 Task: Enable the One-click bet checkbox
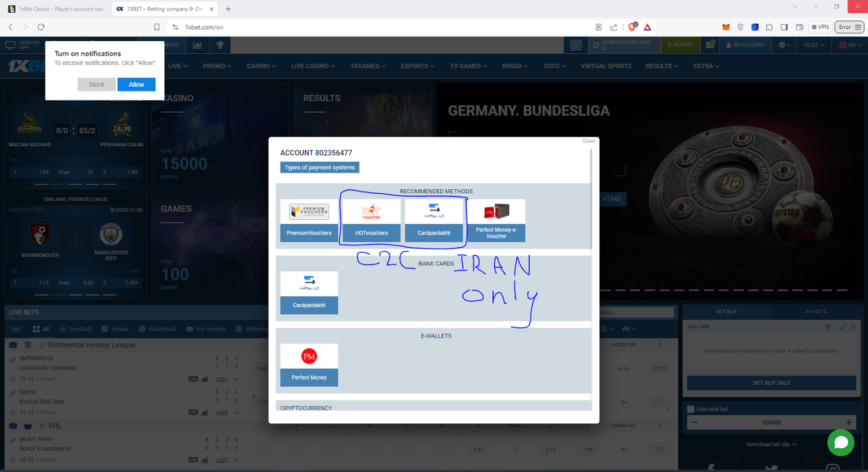(x=690, y=409)
